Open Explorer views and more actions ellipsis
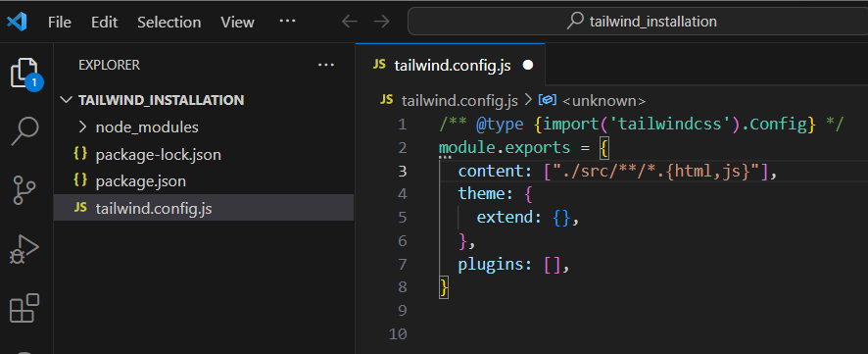The height and width of the screenshot is (354, 868). [326, 66]
